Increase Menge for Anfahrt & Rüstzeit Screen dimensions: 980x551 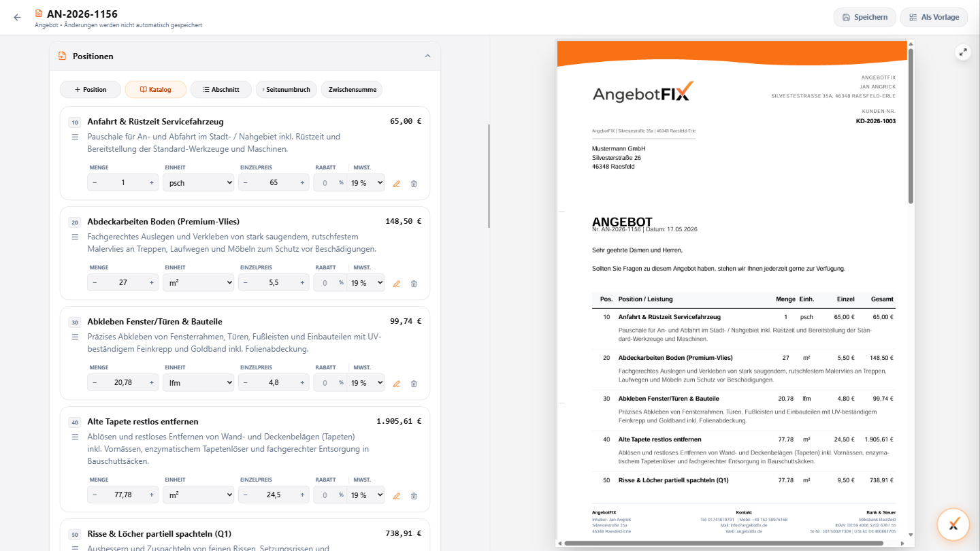[x=151, y=182]
